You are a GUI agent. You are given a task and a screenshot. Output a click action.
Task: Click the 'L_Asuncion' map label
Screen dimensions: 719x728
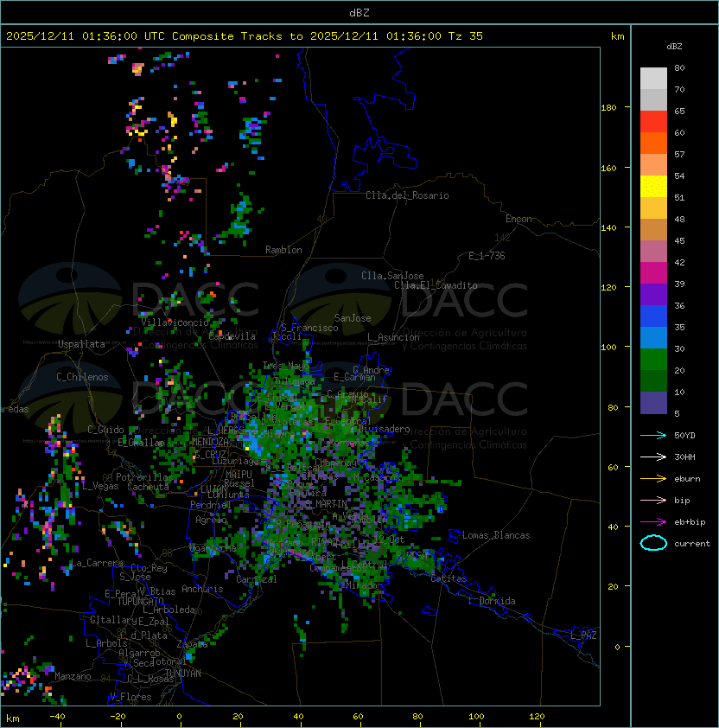point(393,337)
